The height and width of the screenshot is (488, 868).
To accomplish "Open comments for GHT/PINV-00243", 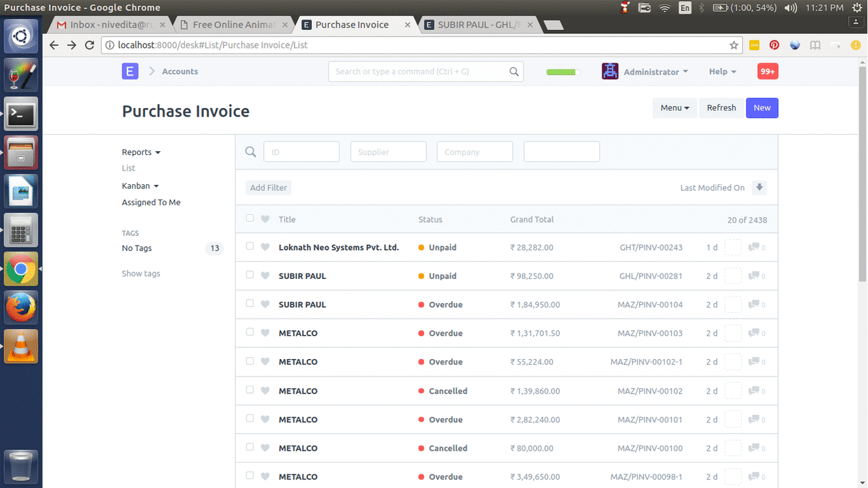I will (757, 248).
